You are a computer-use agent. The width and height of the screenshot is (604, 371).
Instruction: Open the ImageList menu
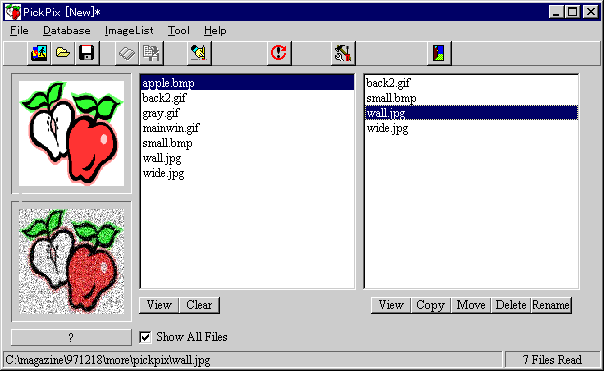tap(129, 30)
